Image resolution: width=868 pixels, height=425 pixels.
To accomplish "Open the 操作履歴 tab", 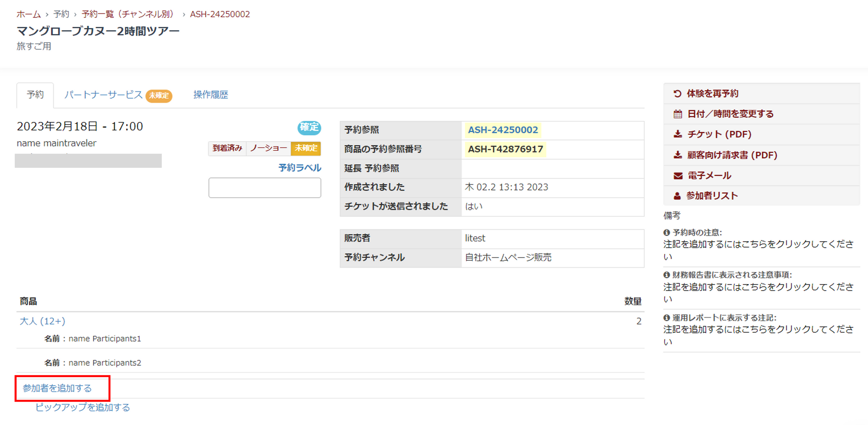I will (x=211, y=95).
